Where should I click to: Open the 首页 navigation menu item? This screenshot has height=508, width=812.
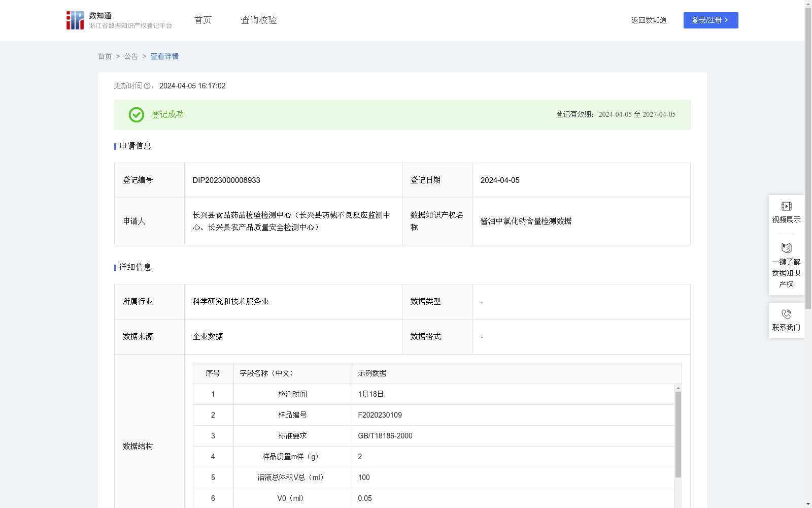click(203, 20)
